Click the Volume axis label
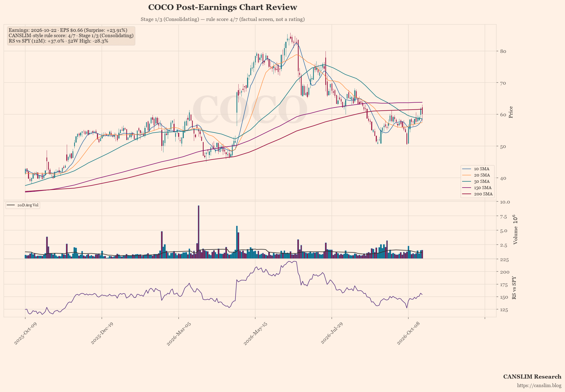 click(x=515, y=230)
